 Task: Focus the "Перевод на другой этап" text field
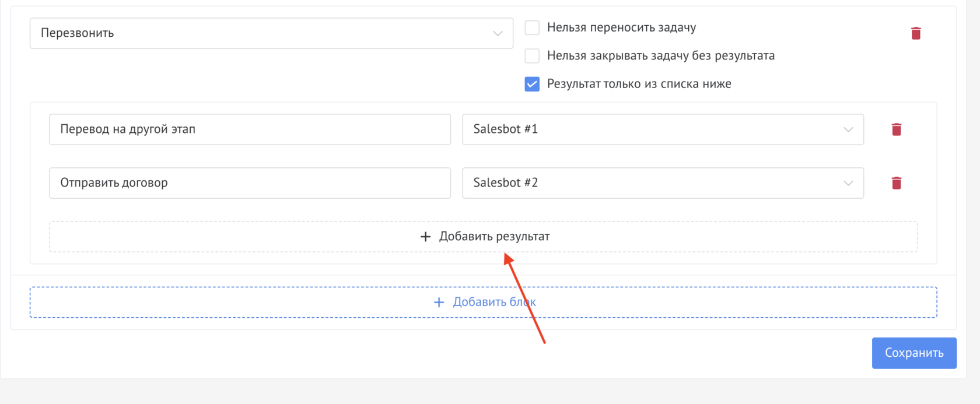[x=250, y=129]
